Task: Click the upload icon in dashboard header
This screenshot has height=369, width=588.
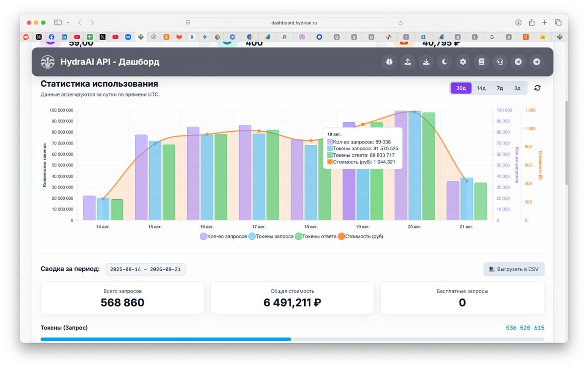Action: click(408, 62)
